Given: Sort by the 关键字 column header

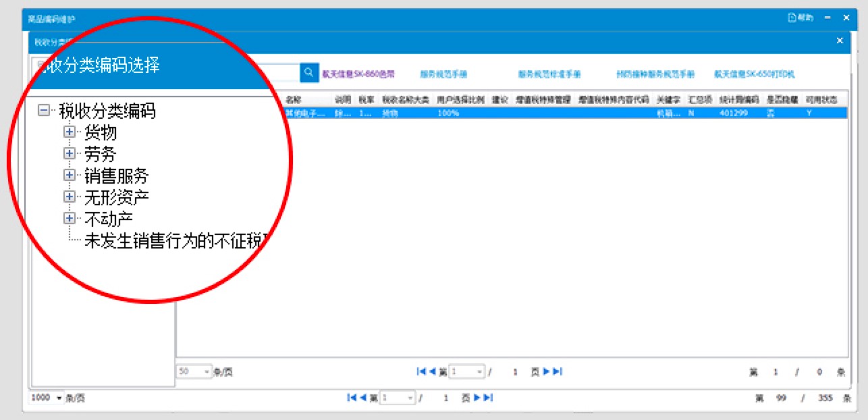Looking at the screenshot, I should (x=669, y=99).
